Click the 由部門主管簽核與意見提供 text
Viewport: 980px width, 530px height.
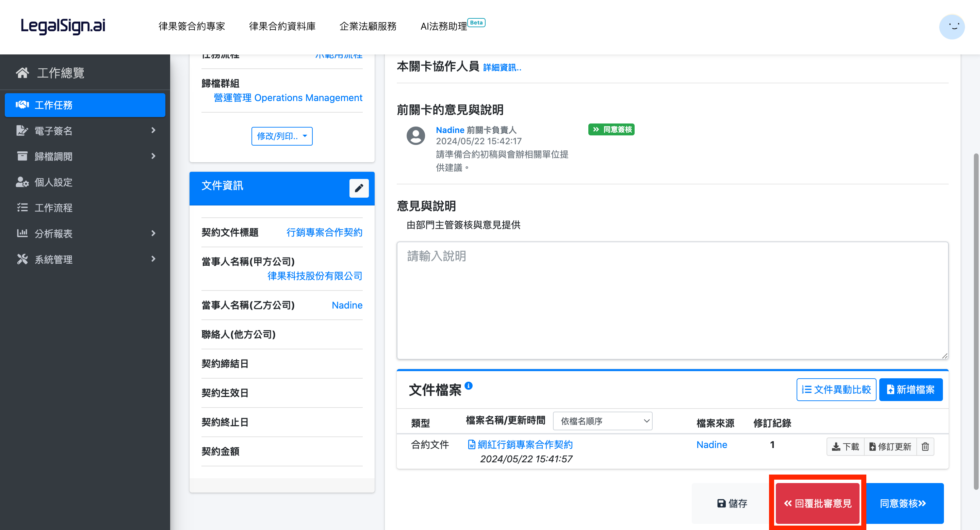coord(463,225)
